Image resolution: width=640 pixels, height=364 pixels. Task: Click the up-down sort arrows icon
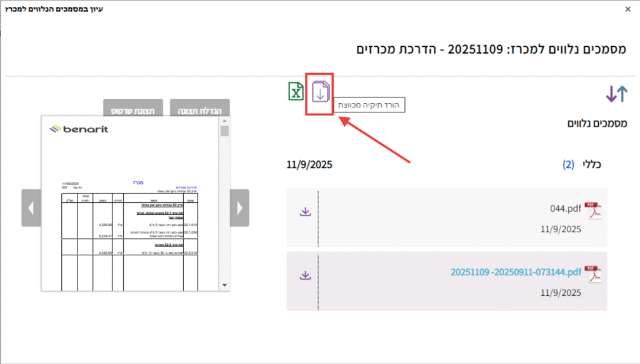(x=616, y=94)
